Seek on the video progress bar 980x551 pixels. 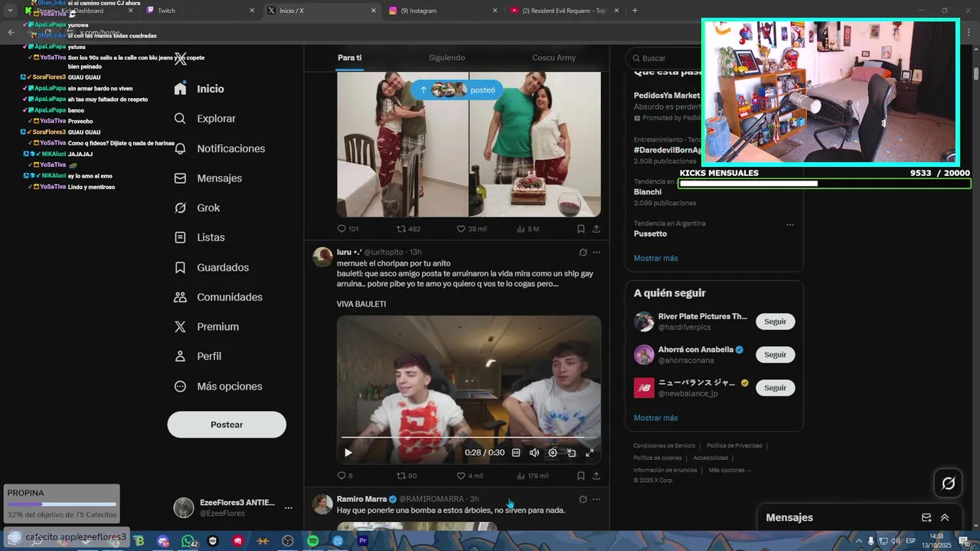coord(469,437)
